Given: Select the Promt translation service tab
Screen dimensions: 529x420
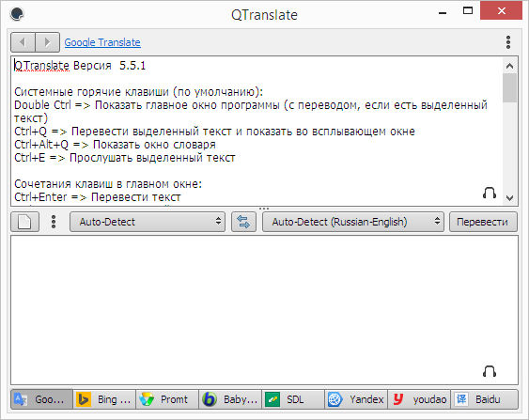Looking at the screenshot, I should [167, 399].
